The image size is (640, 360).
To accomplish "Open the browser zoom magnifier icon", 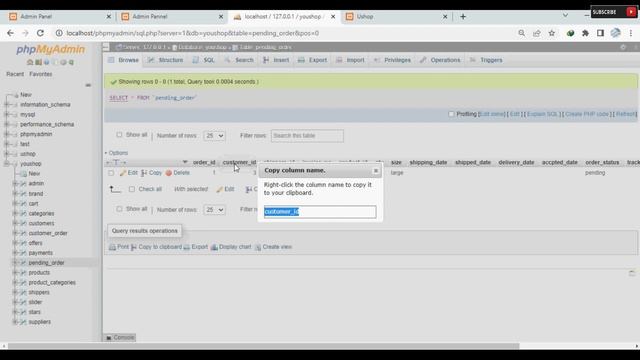I will coord(522,33).
